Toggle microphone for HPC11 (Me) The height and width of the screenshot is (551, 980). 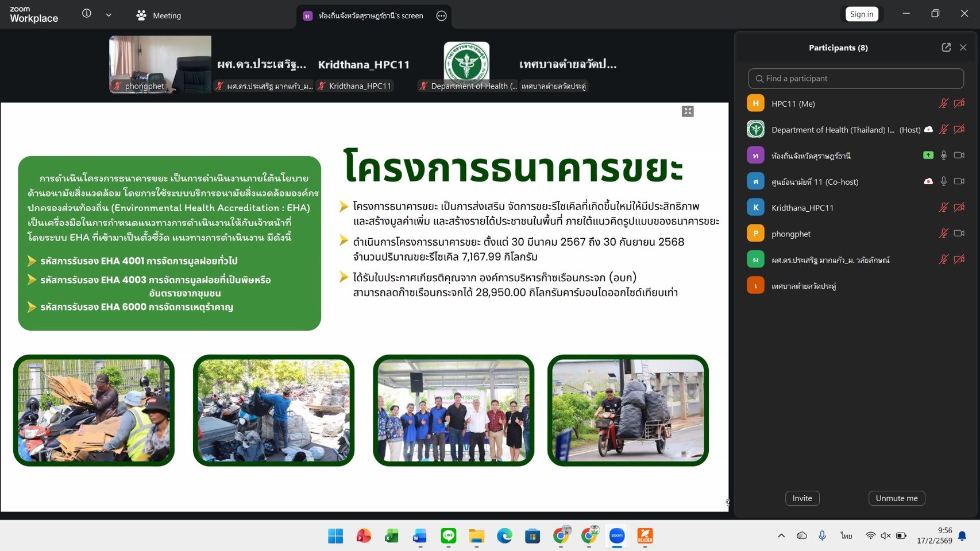click(943, 104)
